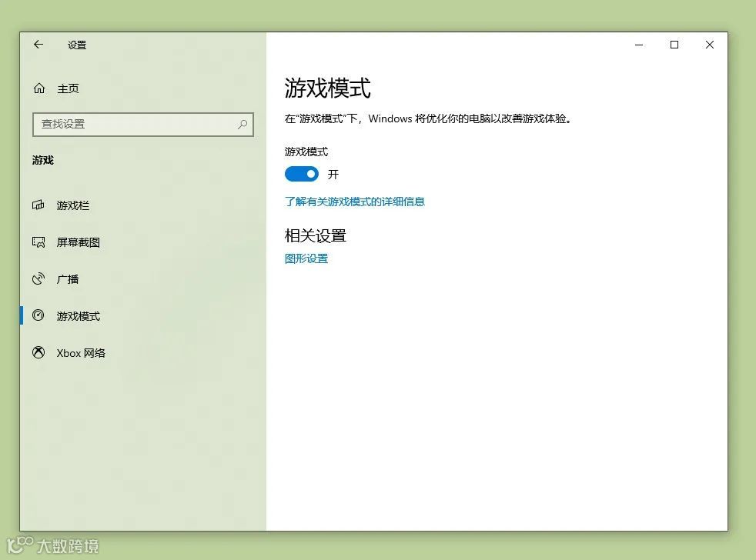
Task: Open the 主页 home icon
Action: pyautogui.click(x=39, y=88)
